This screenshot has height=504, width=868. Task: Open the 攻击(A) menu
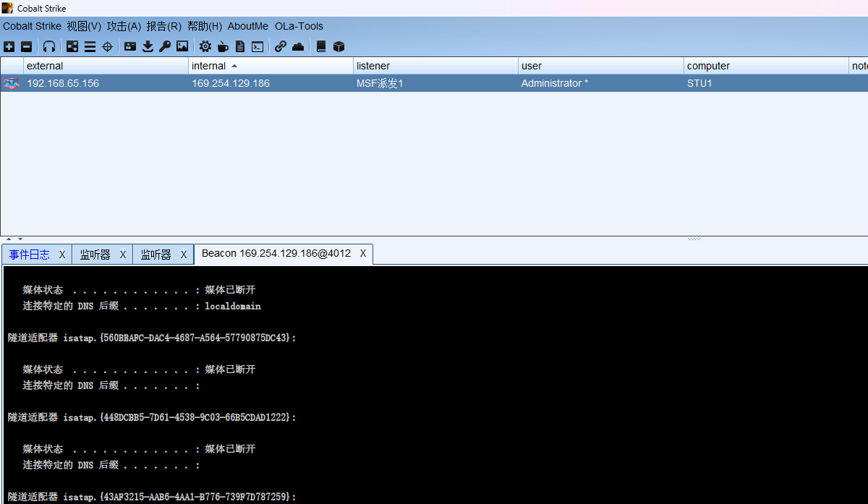[x=124, y=26]
